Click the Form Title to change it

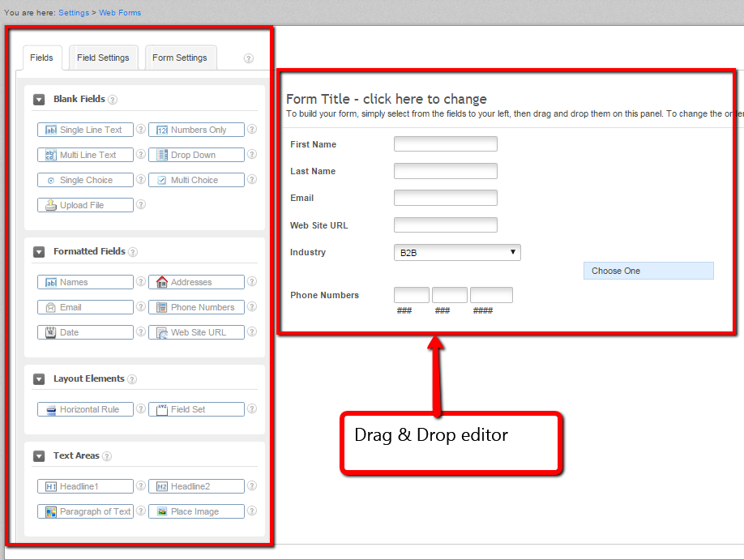386,99
